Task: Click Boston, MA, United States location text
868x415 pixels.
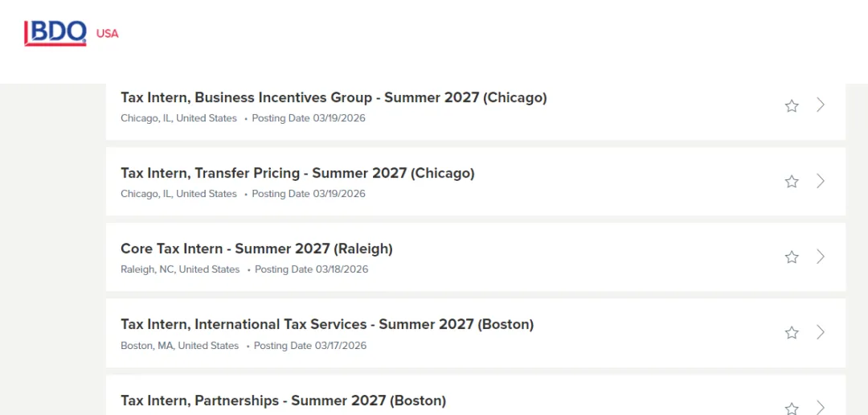Action: pyautogui.click(x=179, y=346)
